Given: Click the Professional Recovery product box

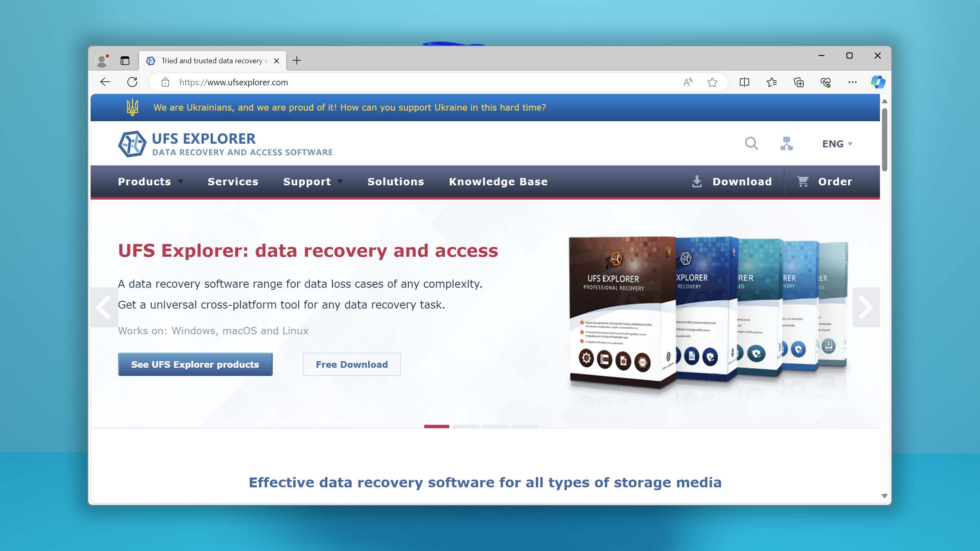Looking at the screenshot, I should click(622, 312).
